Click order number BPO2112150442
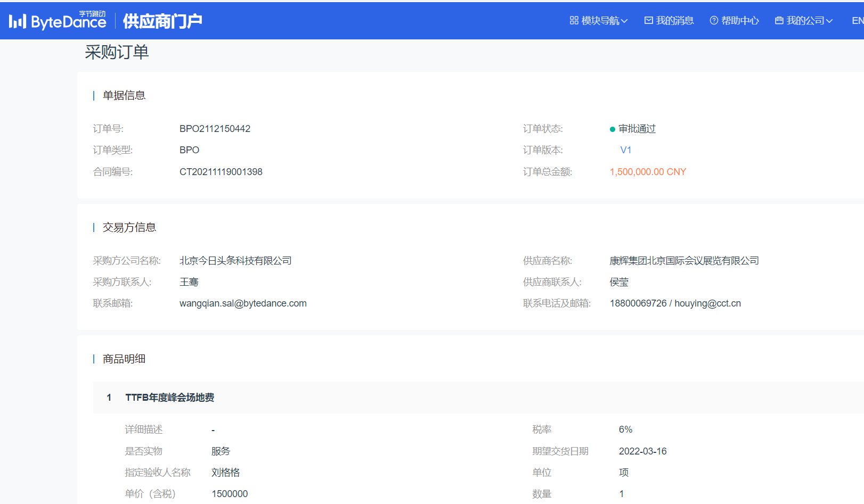The height and width of the screenshot is (504, 864). coord(215,129)
